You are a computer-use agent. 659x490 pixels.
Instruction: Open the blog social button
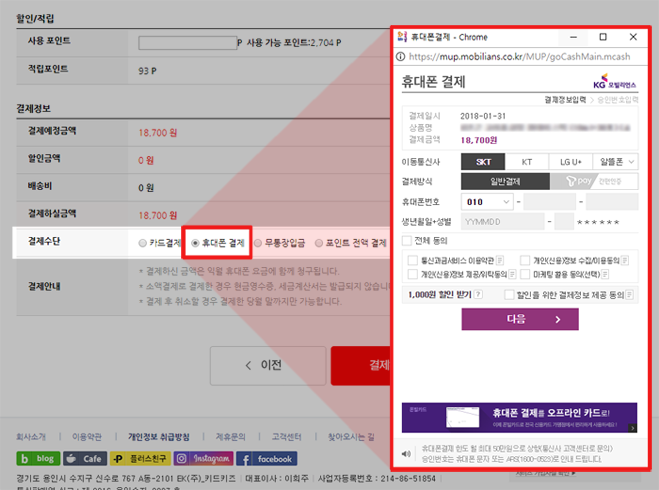point(38,458)
